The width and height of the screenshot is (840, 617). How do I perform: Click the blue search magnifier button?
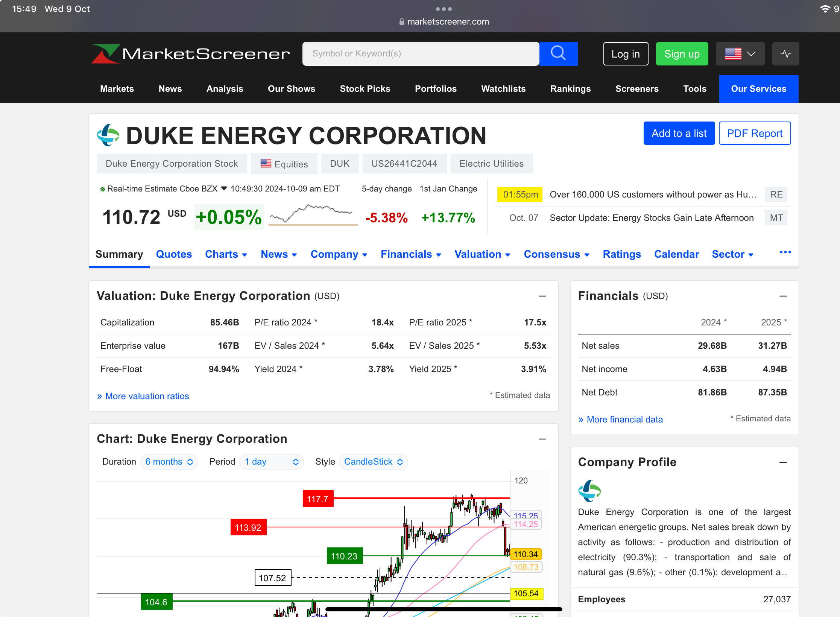click(x=558, y=54)
